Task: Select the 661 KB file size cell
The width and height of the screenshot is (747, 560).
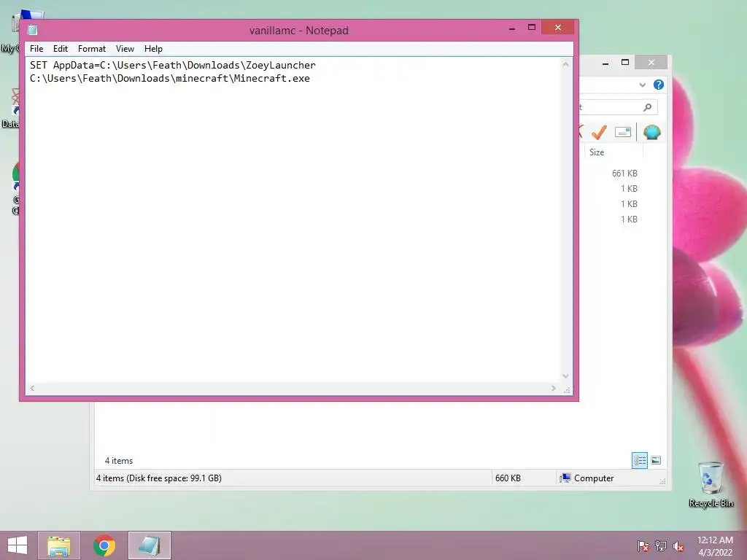Action: click(x=624, y=174)
